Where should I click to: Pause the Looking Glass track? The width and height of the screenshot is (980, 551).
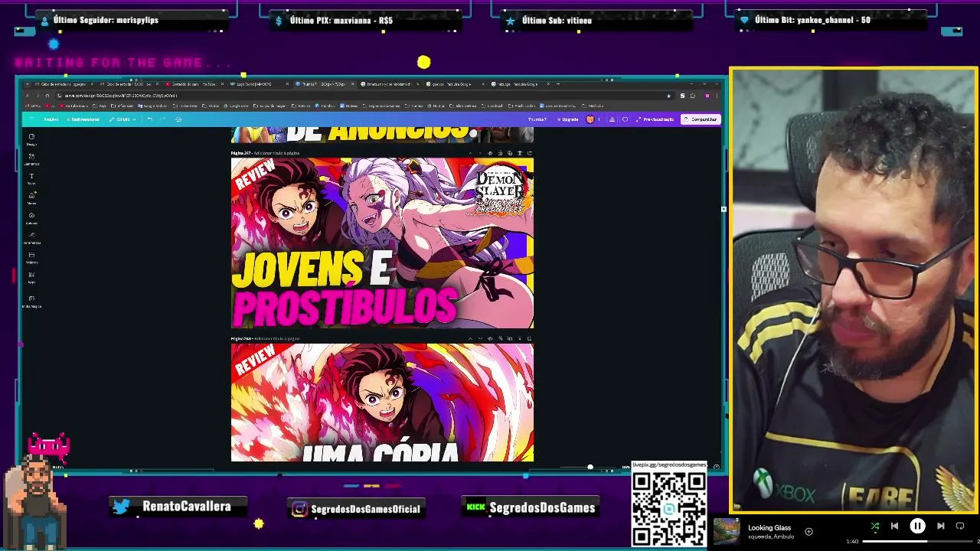[917, 526]
